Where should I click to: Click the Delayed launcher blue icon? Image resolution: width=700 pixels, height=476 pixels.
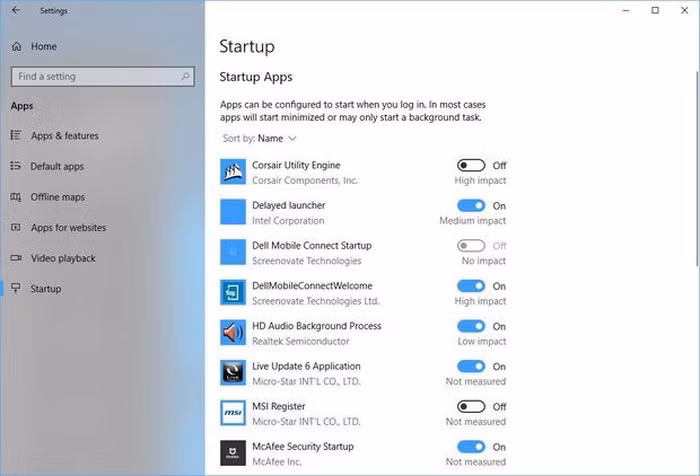[x=232, y=212]
